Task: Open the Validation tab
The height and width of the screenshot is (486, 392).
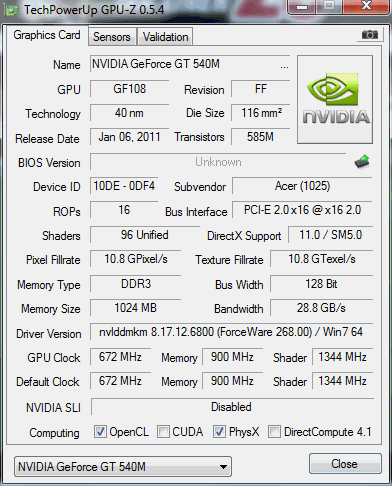Action: tap(165, 37)
